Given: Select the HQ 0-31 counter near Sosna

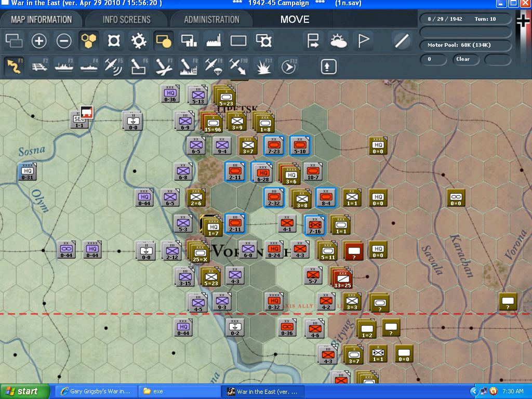Looking at the screenshot, I should (28, 171).
